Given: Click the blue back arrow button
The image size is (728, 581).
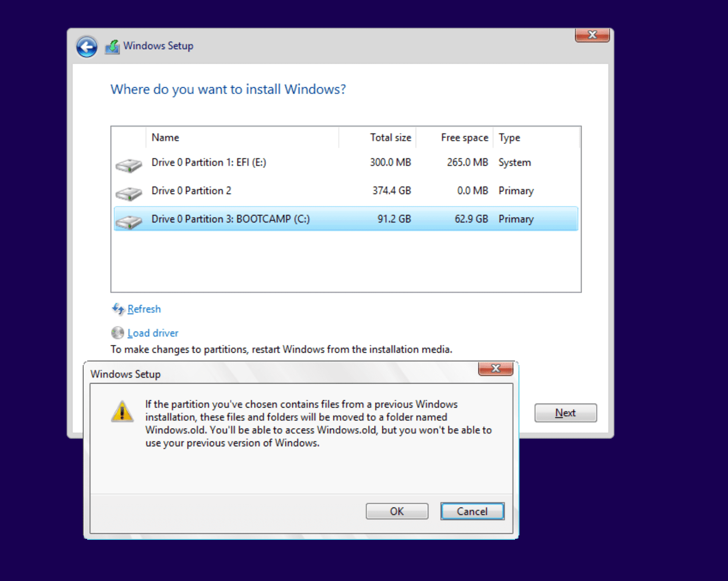Looking at the screenshot, I should pyautogui.click(x=87, y=47).
